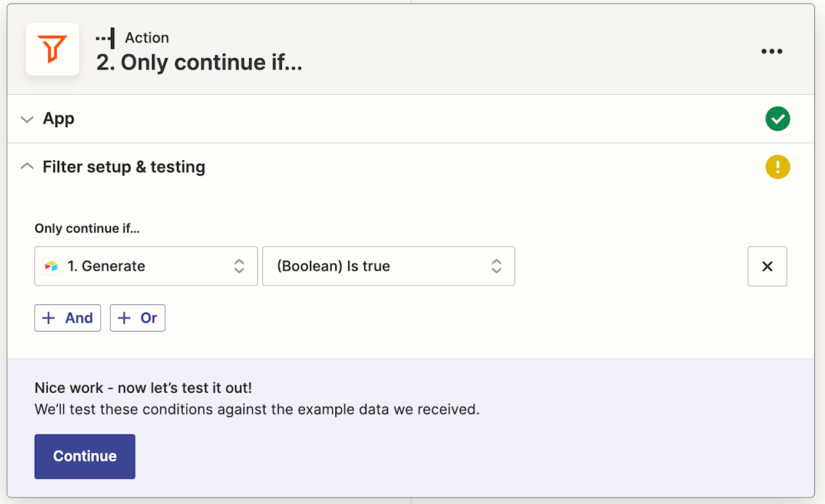Select the App section header label
The height and width of the screenshot is (504, 825).
click(x=58, y=119)
